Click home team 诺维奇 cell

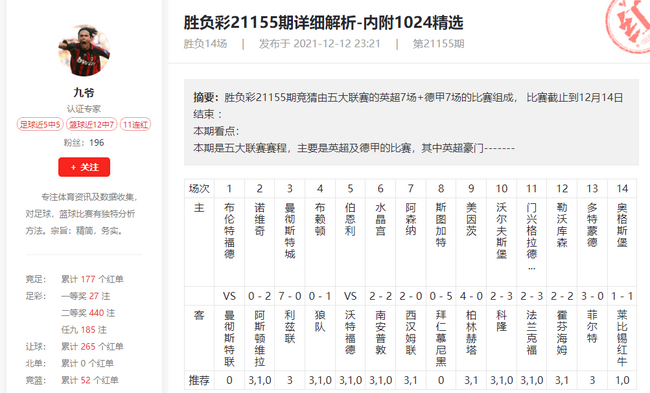(260, 242)
